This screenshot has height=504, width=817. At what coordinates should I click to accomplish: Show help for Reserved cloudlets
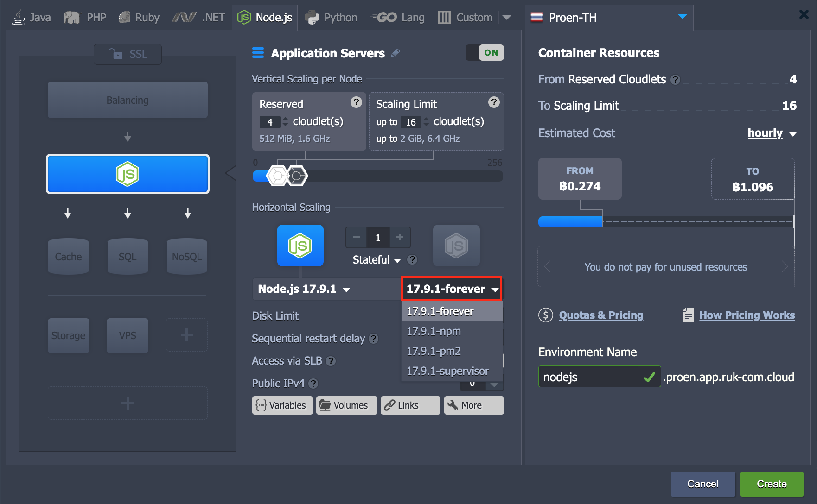point(356,102)
